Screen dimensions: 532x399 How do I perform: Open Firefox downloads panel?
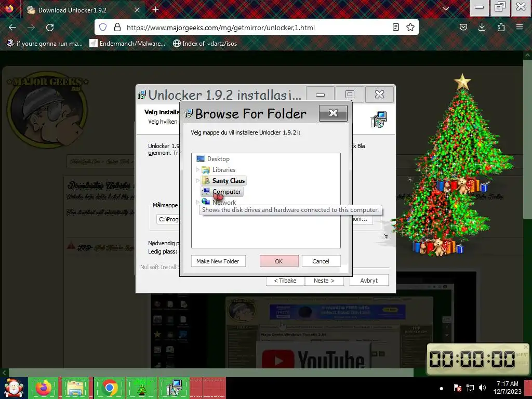(482, 27)
